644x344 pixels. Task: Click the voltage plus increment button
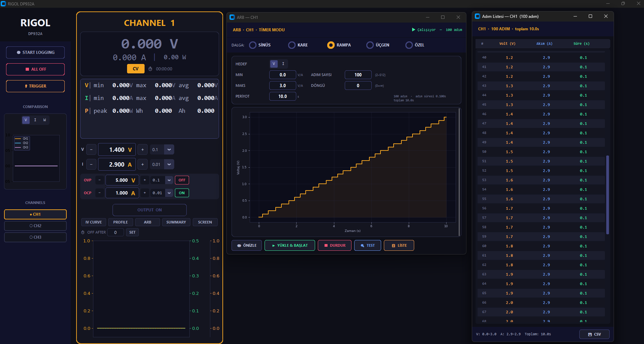[143, 150]
